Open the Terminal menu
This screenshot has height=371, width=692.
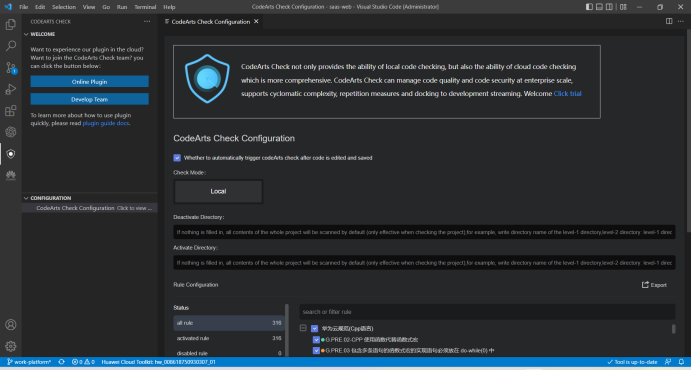145,7
